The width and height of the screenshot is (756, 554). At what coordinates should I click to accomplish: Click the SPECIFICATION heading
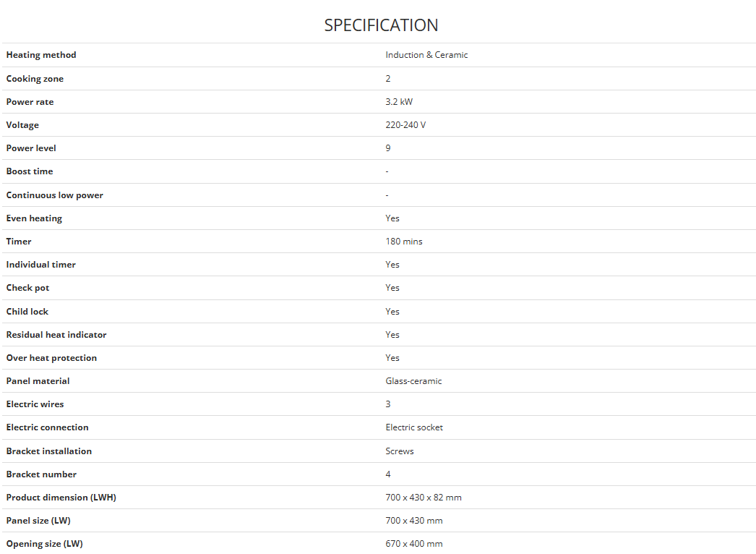coord(381,25)
